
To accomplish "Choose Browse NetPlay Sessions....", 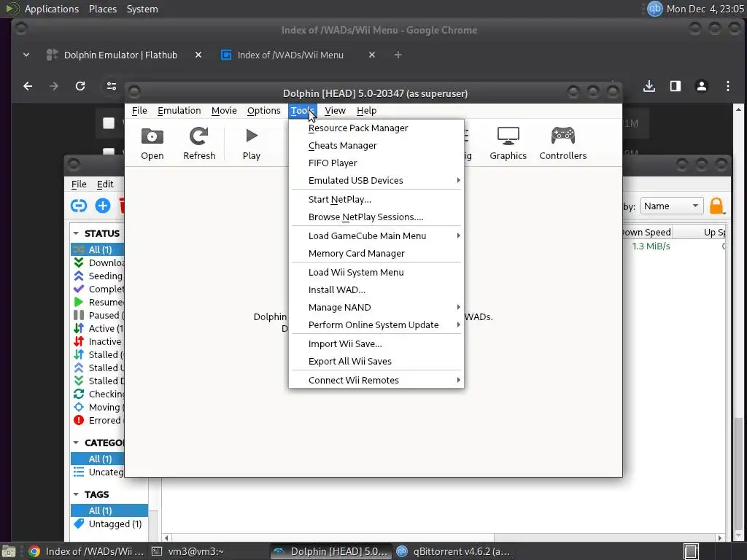I will [x=376, y=217].
